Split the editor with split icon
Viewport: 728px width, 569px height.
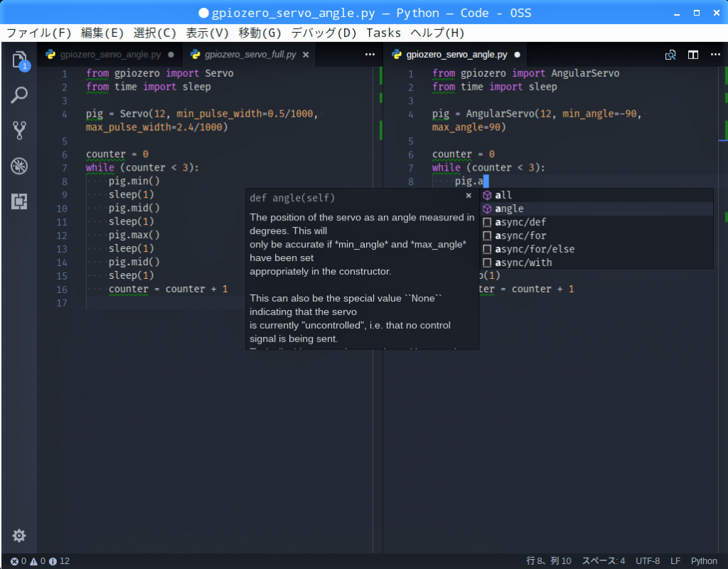point(692,55)
